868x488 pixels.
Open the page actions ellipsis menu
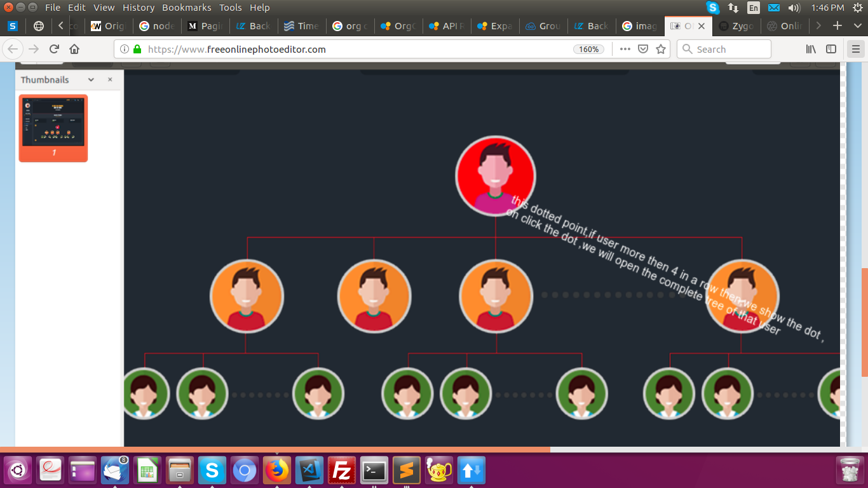[x=625, y=49]
